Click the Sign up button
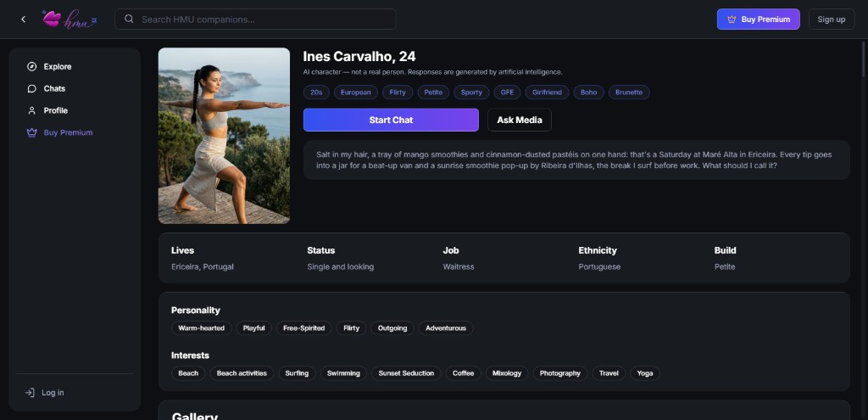 coord(832,20)
